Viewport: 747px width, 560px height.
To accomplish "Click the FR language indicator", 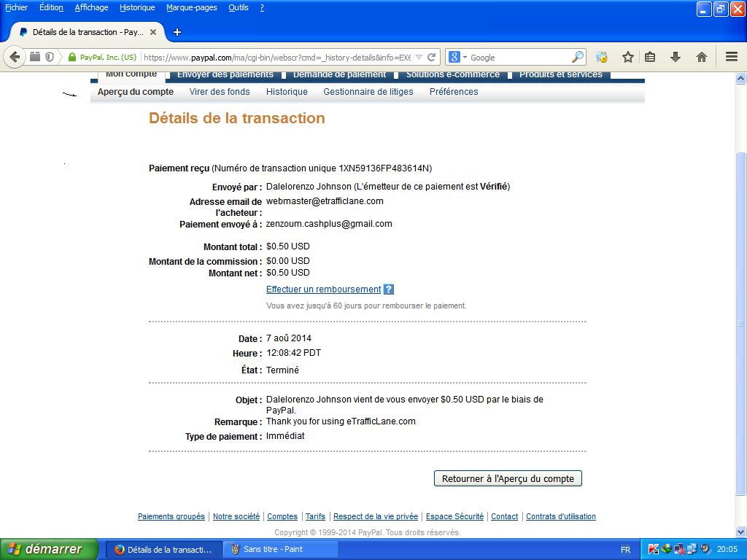I will (x=625, y=550).
